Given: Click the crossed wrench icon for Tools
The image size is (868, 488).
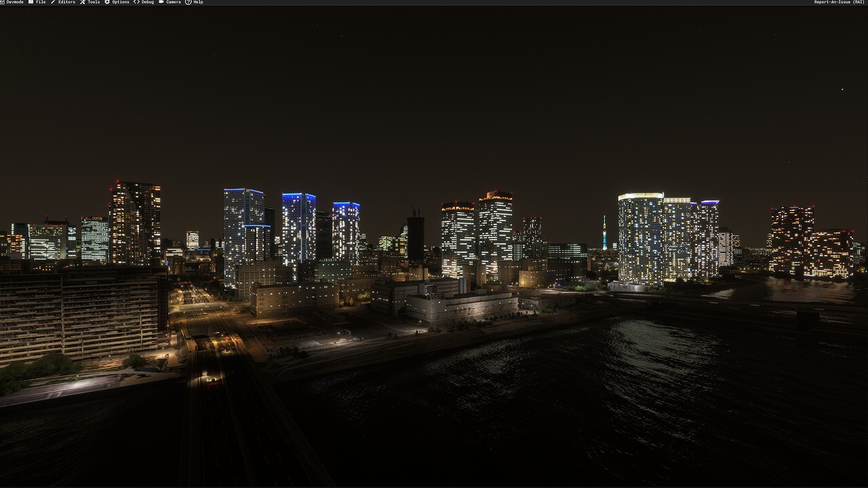Looking at the screenshot, I should (83, 2).
